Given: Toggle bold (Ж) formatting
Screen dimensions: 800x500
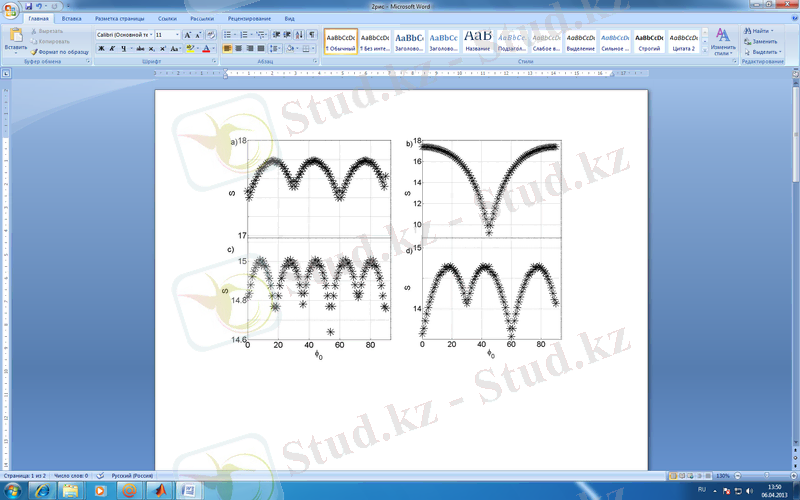Looking at the screenshot, I should tap(101, 48).
